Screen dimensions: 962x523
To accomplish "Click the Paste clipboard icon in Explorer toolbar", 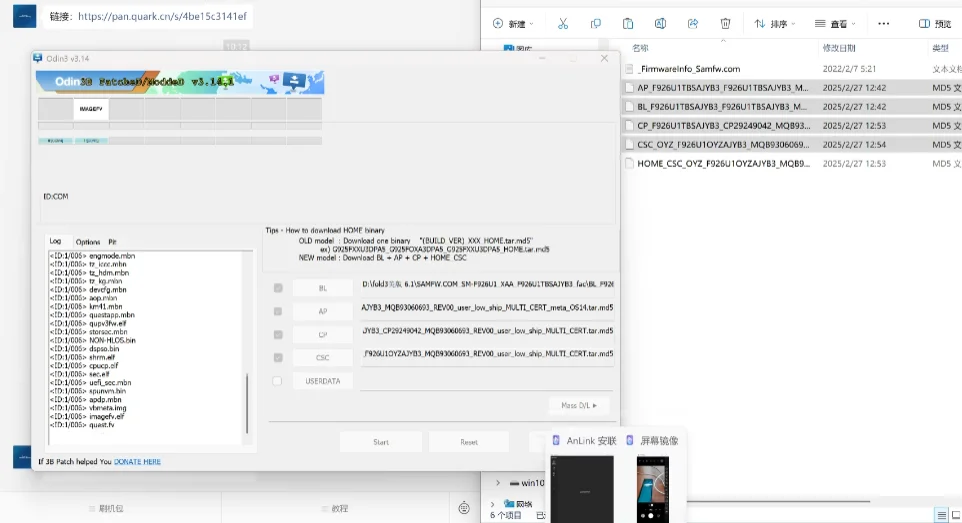I will pyautogui.click(x=628, y=24).
